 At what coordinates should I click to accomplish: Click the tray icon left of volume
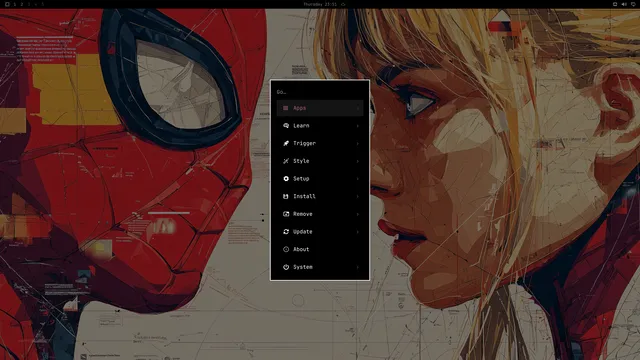click(x=615, y=4)
